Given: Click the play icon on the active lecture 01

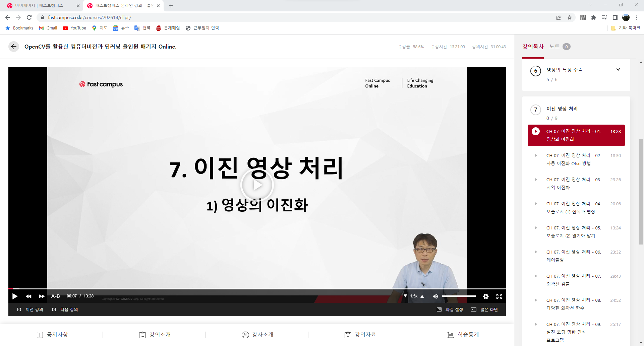Looking at the screenshot, I should [536, 131].
